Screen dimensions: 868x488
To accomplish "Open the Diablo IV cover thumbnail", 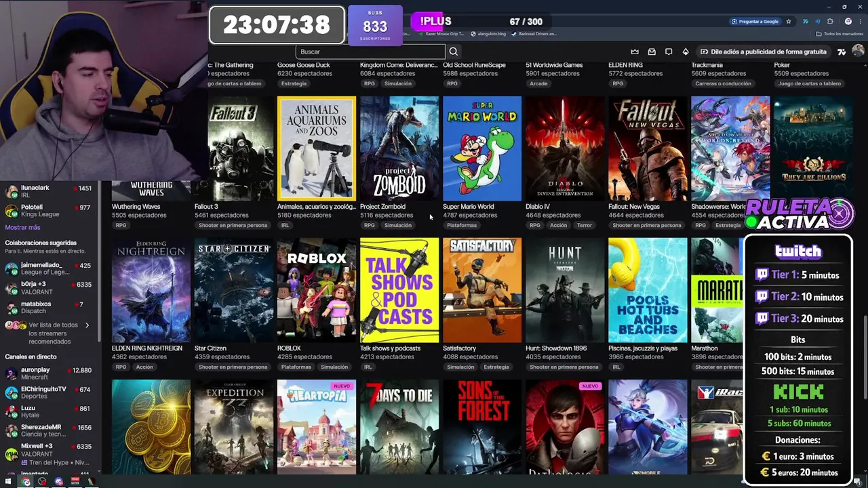I will 564,148.
